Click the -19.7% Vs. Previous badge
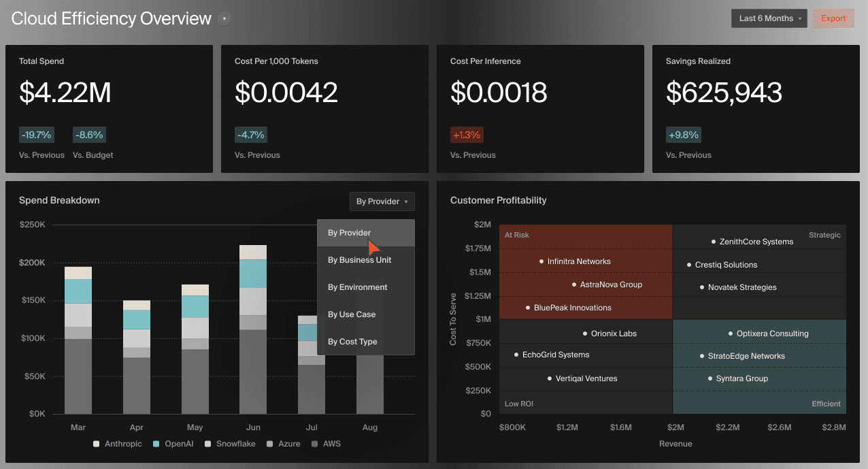The width and height of the screenshot is (868, 469). coord(36,134)
